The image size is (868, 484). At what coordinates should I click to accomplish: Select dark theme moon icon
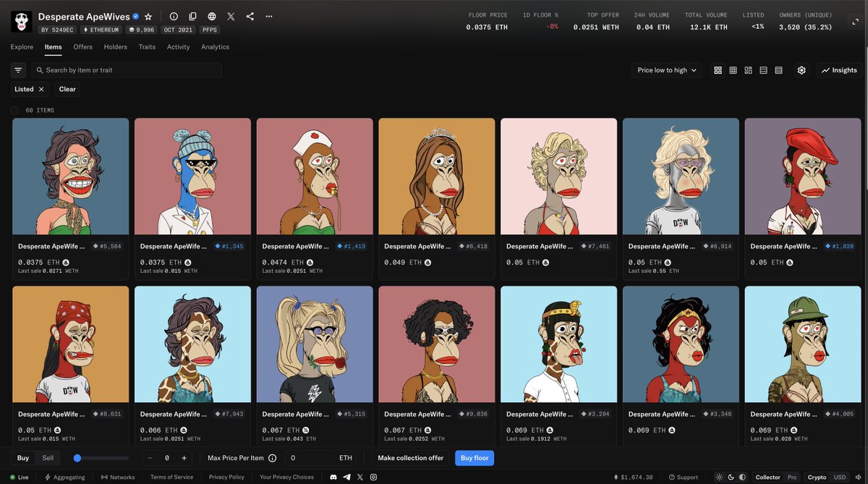coord(731,477)
